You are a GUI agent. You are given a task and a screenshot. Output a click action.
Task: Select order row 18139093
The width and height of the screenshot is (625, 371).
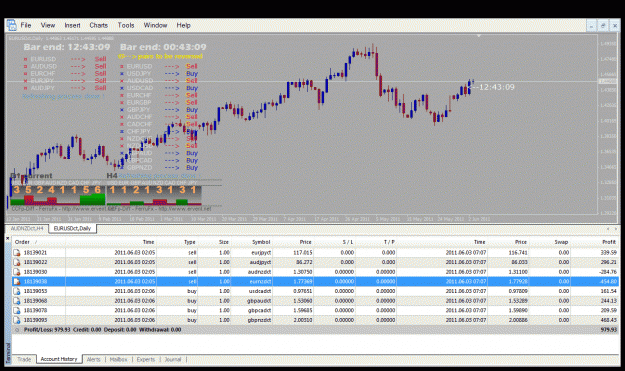tap(316, 320)
